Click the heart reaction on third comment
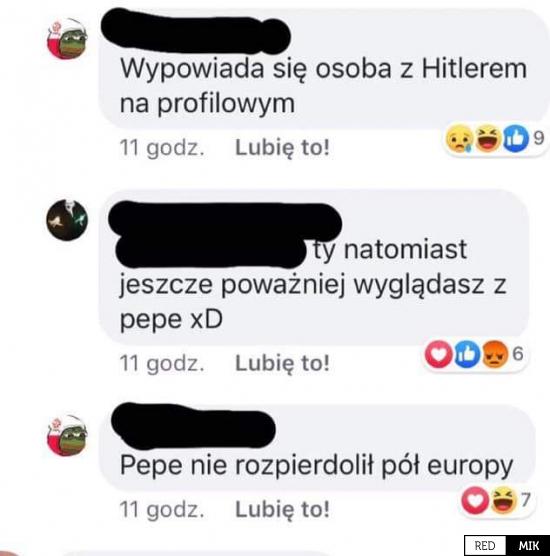This screenshot has height=556, width=550. [475, 500]
